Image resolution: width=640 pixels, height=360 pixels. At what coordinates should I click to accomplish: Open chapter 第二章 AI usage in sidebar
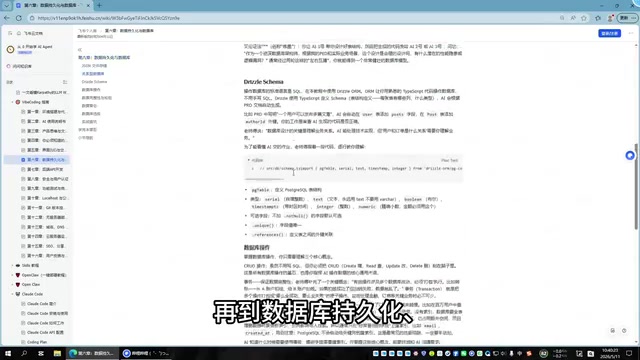(46, 121)
